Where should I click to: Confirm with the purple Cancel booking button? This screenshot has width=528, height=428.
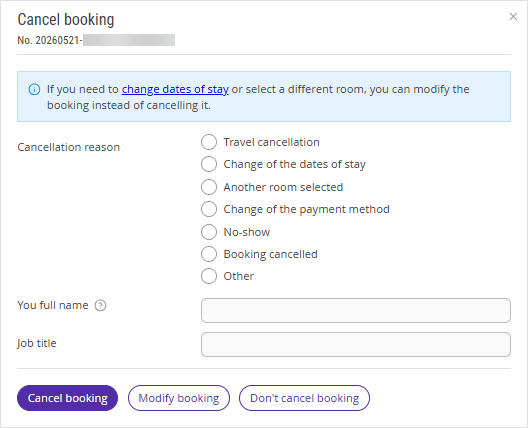pos(67,398)
